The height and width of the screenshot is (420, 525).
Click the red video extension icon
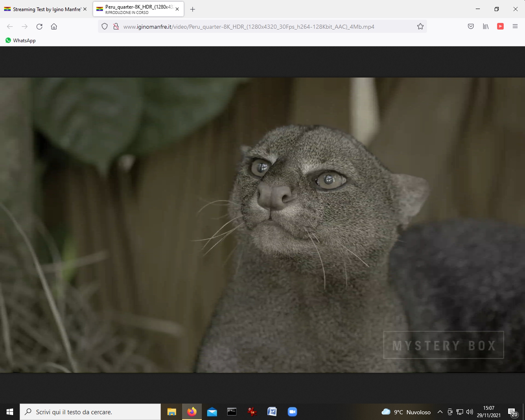click(500, 27)
